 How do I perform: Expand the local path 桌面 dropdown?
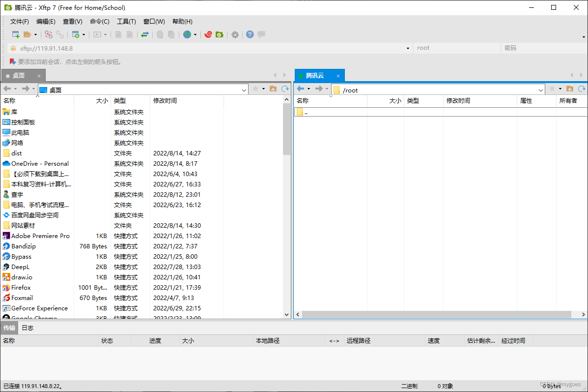tap(244, 90)
